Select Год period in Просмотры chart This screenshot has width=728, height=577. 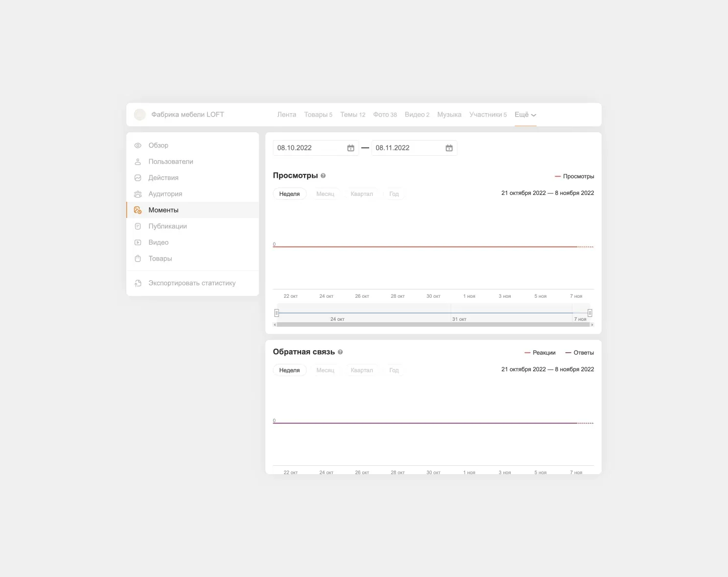[394, 194]
